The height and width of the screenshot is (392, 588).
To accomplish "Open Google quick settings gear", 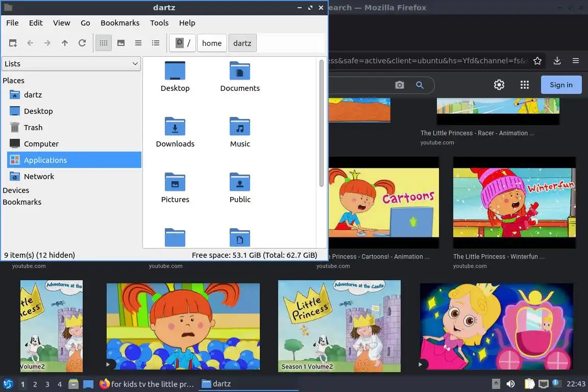I will click(499, 85).
